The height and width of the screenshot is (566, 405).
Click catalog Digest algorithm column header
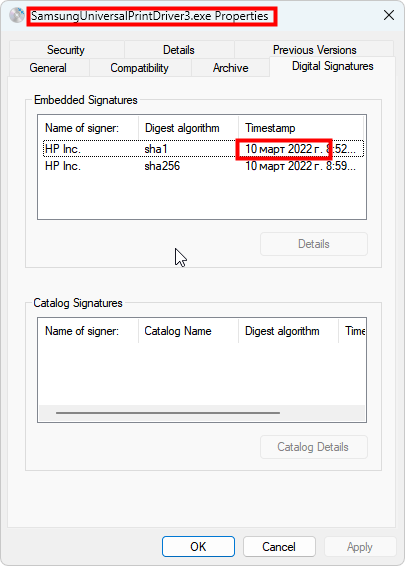pos(288,331)
